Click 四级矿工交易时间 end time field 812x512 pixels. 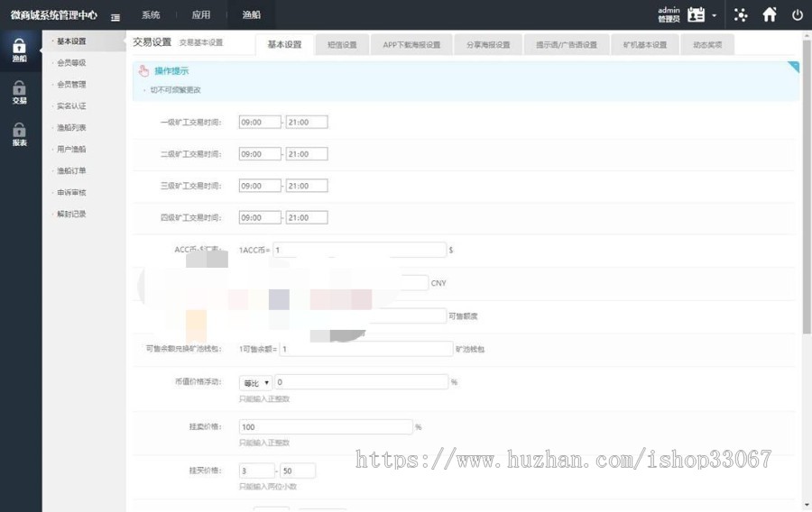click(x=307, y=218)
